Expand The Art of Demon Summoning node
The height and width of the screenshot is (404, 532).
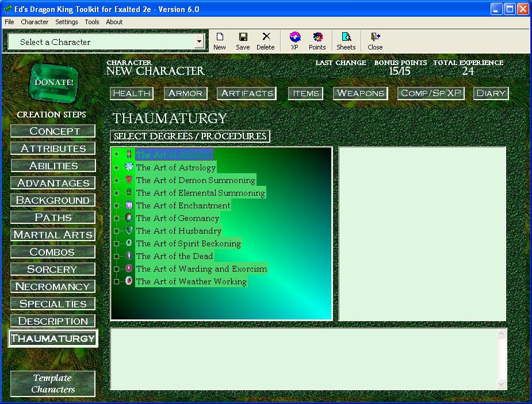tap(116, 180)
